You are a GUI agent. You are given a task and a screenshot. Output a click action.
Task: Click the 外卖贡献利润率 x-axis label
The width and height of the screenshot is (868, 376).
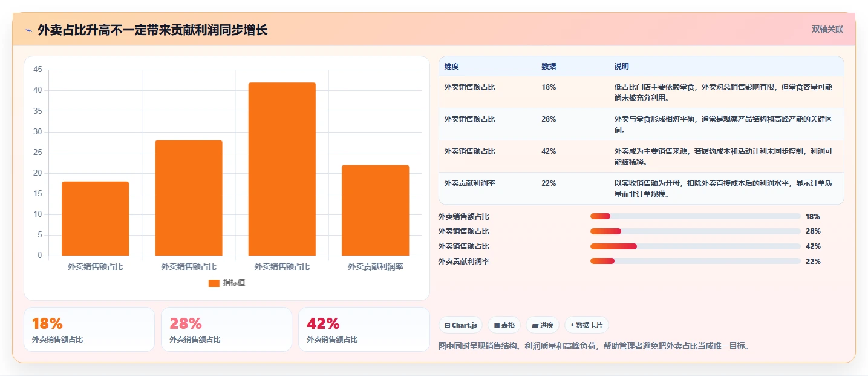[x=376, y=266]
